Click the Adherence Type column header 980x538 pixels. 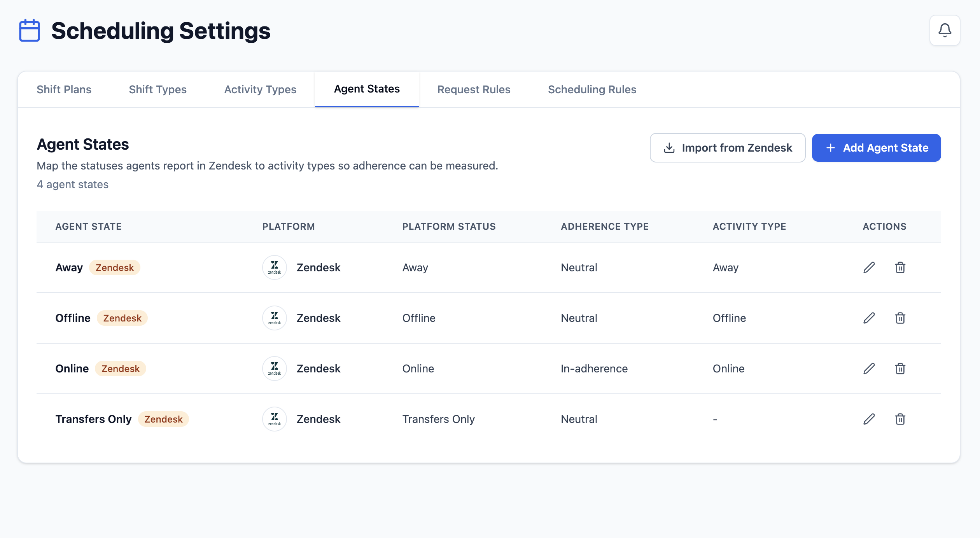605,227
